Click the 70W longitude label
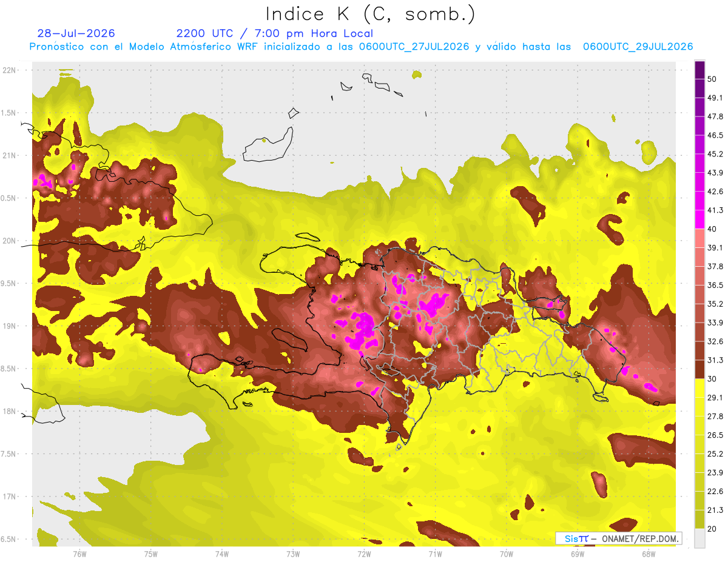This screenshot has width=728, height=562. [x=507, y=554]
